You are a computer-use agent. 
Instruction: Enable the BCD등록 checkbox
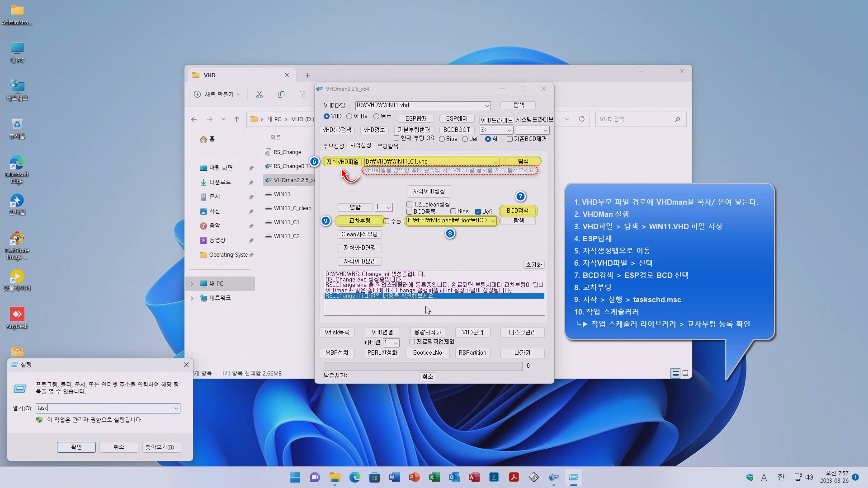410,211
